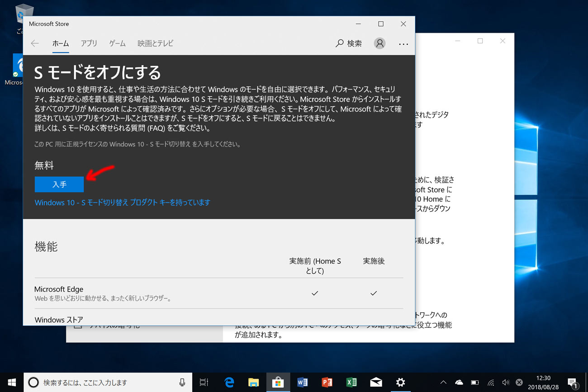Click the Microsoft Edge feature row title

pyautogui.click(x=59, y=289)
